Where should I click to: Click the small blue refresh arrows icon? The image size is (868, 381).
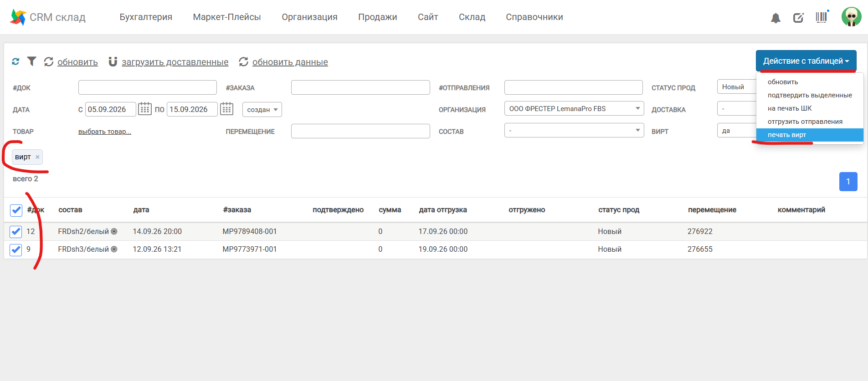(x=15, y=61)
